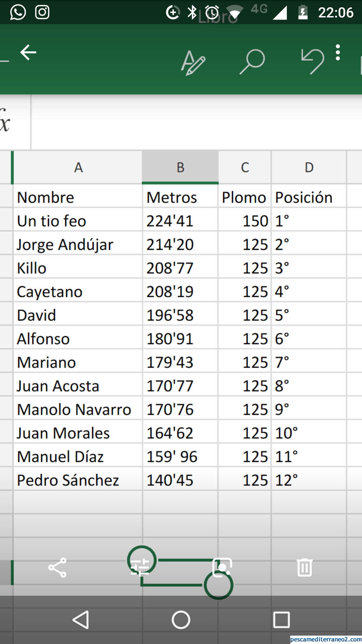Undo the last action
This screenshot has width=362, height=644.
[312, 61]
